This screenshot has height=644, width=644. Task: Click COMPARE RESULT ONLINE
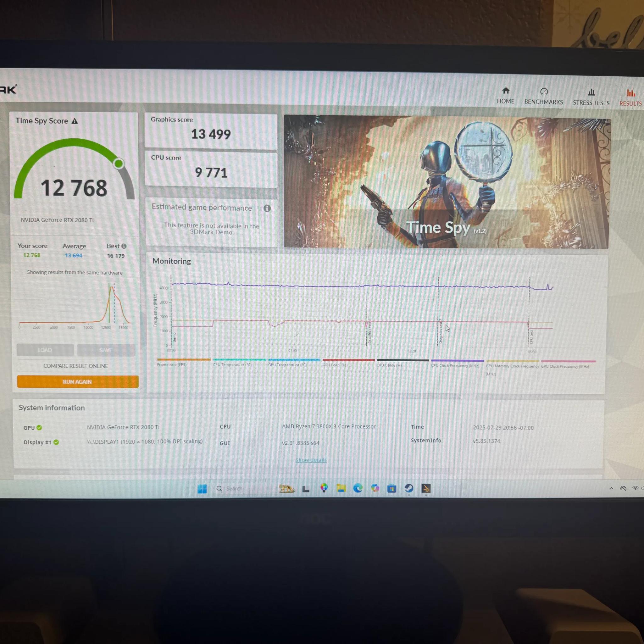76,366
